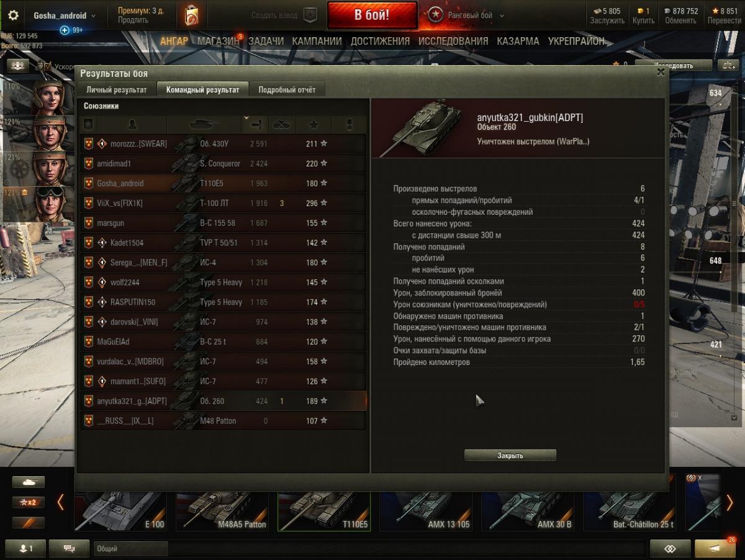The width and height of the screenshot is (745, 560).
Task: Sort allies by kills tank icon
Action: tap(282, 124)
